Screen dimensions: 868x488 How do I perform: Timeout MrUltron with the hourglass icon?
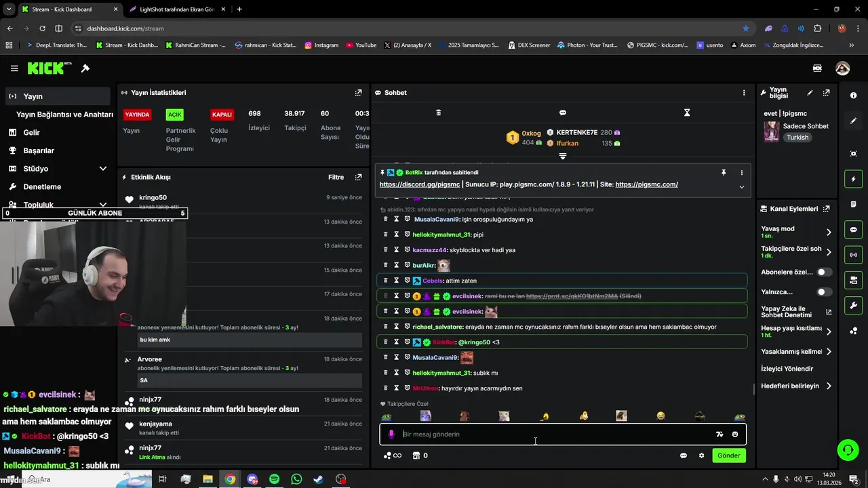[397, 388]
